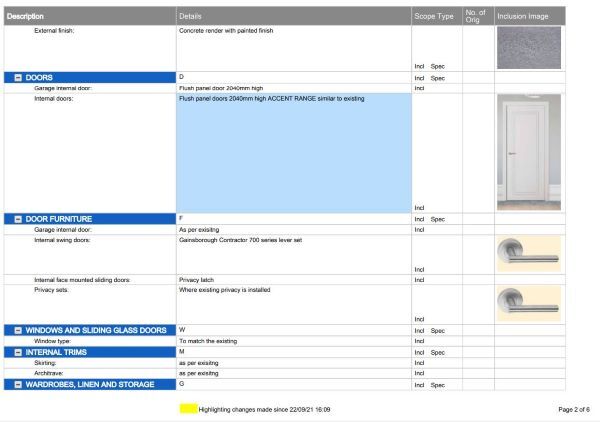Click 'Spec' in the DOOR FURNITURE row

[x=438, y=219]
